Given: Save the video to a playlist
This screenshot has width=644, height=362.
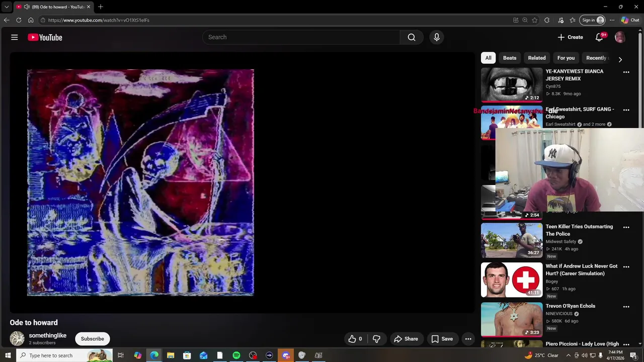Looking at the screenshot, I should click(x=442, y=339).
